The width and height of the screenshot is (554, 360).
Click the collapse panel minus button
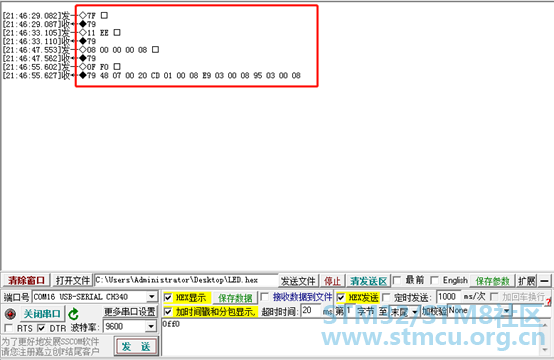pyautogui.click(x=544, y=281)
